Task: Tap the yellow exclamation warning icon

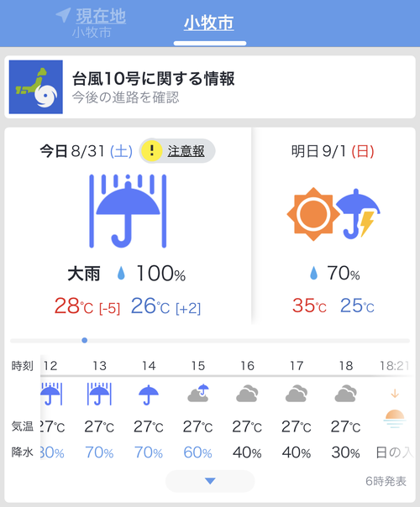Action: click(151, 151)
